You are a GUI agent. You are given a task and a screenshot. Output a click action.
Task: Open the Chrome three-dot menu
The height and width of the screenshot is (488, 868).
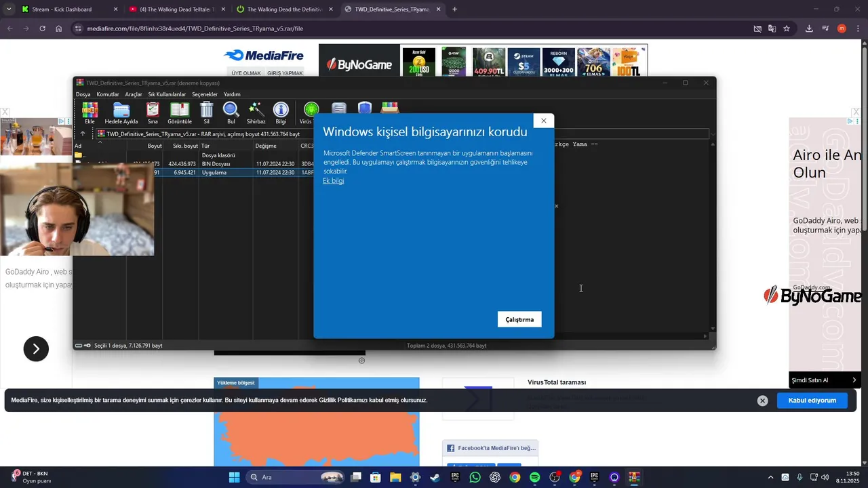(x=857, y=28)
